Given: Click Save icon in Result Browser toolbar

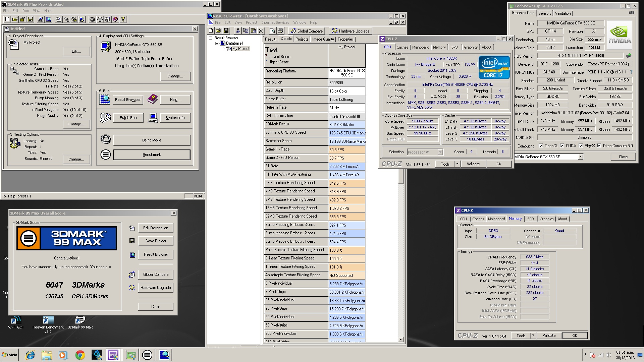Looking at the screenshot, I should click(x=226, y=31).
